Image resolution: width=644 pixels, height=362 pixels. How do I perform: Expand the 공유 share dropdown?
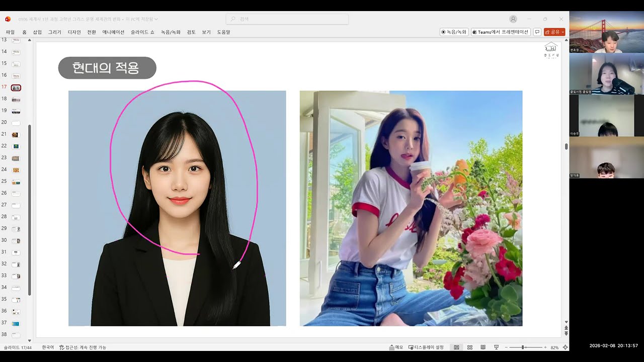tap(562, 32)
